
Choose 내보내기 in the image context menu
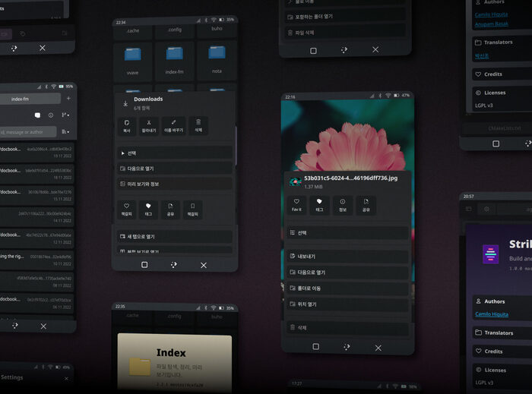pyautogui.click(x=347, y=257)
